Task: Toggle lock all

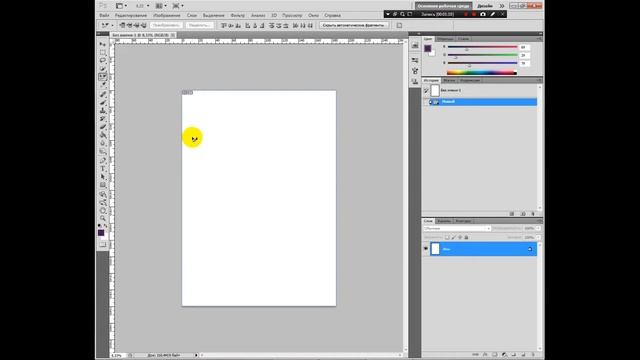Action: point(467,237)
